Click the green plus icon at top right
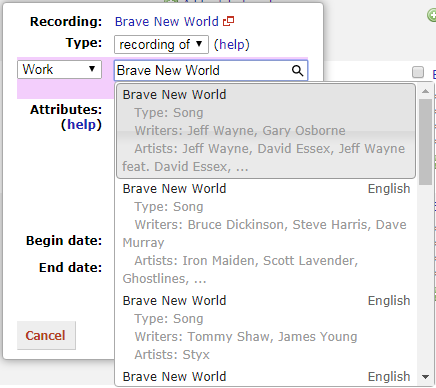The height and width of the screenshot is (388, 436). pos(432,15)
